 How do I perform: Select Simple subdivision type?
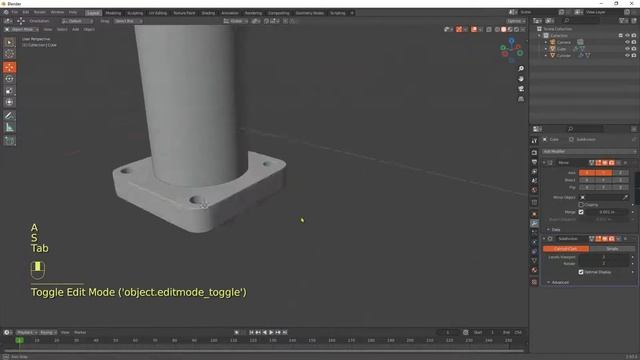(612, 249)
